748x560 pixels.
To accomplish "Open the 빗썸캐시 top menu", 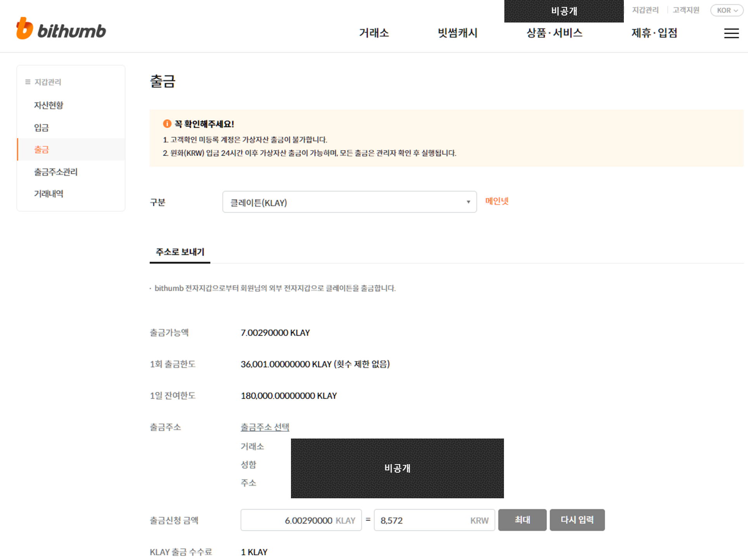I will 457,33.
